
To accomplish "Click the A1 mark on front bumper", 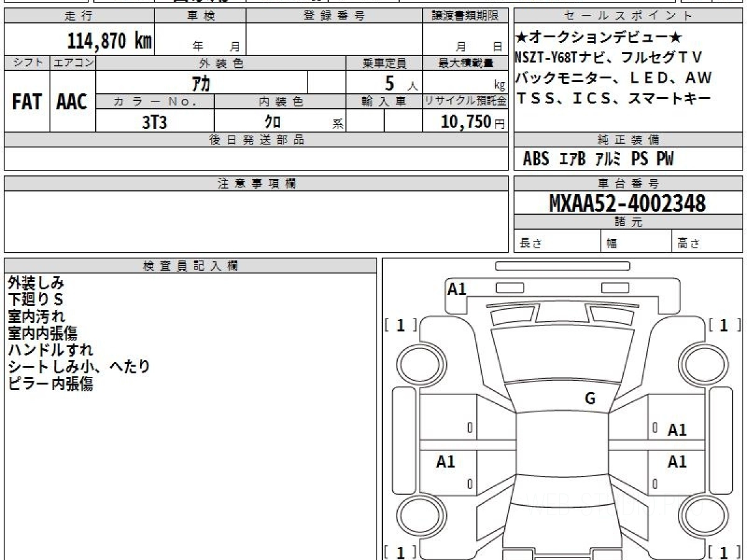I will [x=457, y=288].
